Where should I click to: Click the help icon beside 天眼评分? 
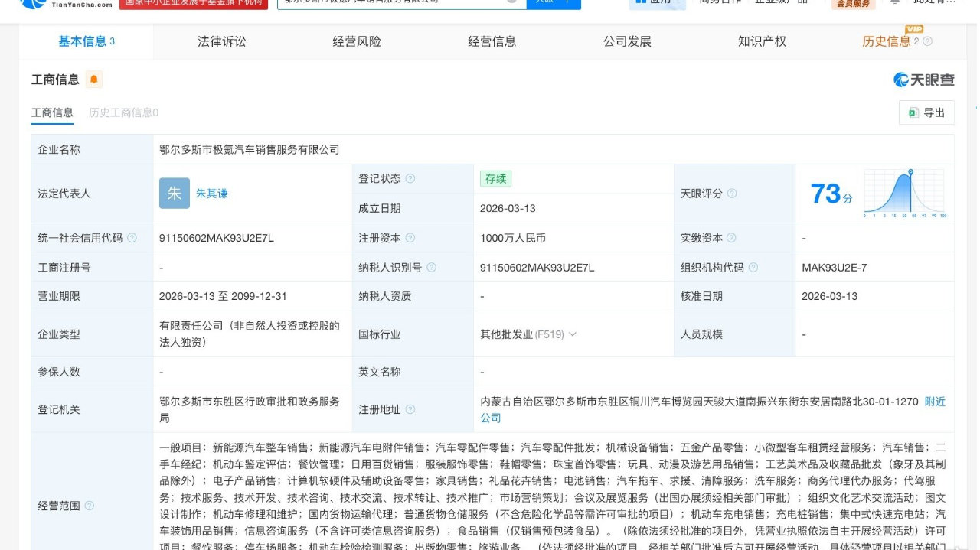tap(732, 194)
